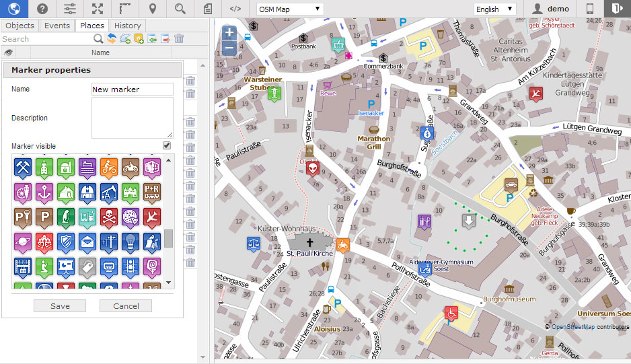The image size is (631, 364).
Task: Click the help question mark icon
Action: pos(42,9)
